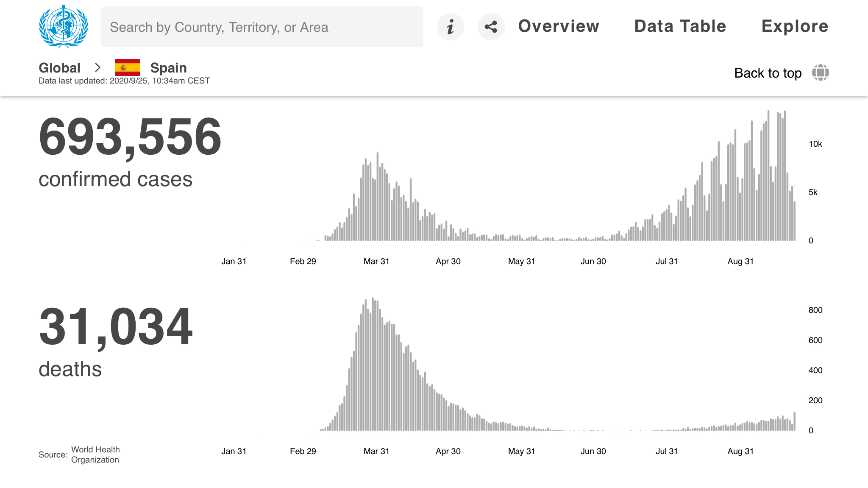Focus the Search by Country input field

(262, 27)
